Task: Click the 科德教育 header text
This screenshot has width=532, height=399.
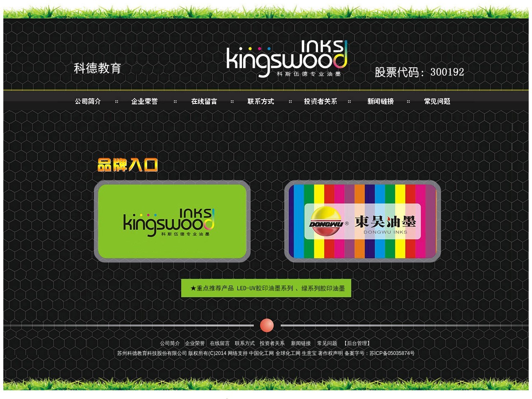Action: pyautogui.click(x=98, y=68)
